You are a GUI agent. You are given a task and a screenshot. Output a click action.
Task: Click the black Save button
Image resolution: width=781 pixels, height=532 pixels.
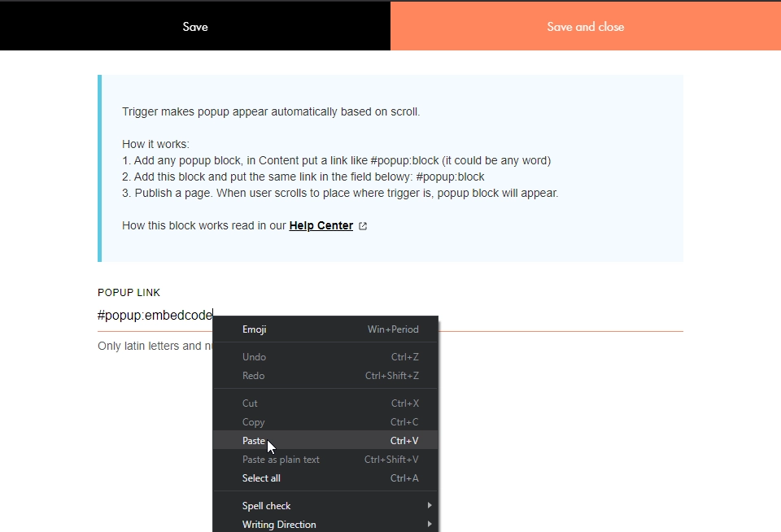coord(194,26)
